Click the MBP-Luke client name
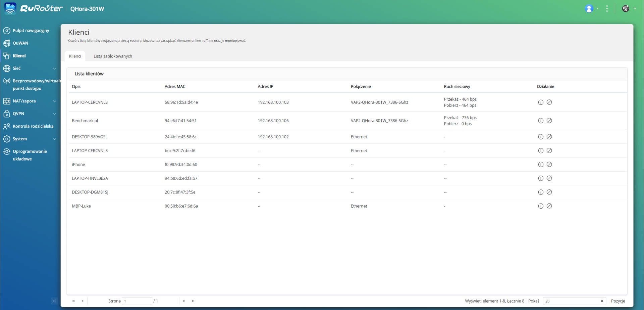 81,206
